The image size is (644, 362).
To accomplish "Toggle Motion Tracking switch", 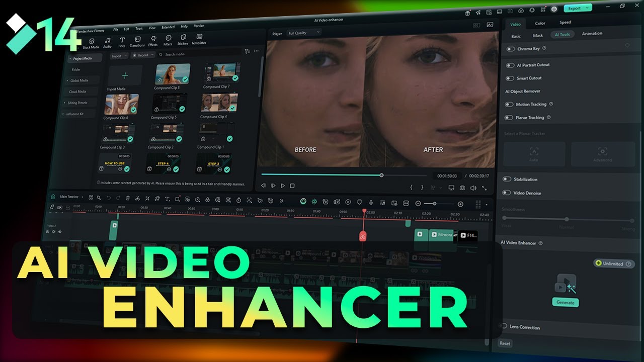I will [509, 105].
